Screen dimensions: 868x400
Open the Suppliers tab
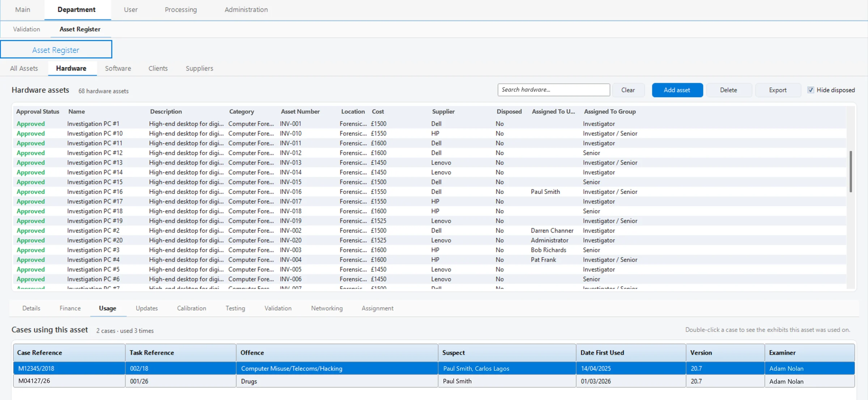coord(199,68)
